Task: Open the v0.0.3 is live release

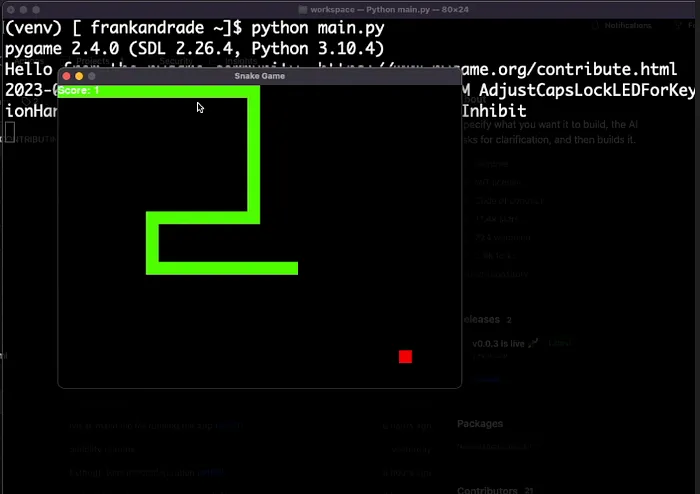Action: [499, 344]
